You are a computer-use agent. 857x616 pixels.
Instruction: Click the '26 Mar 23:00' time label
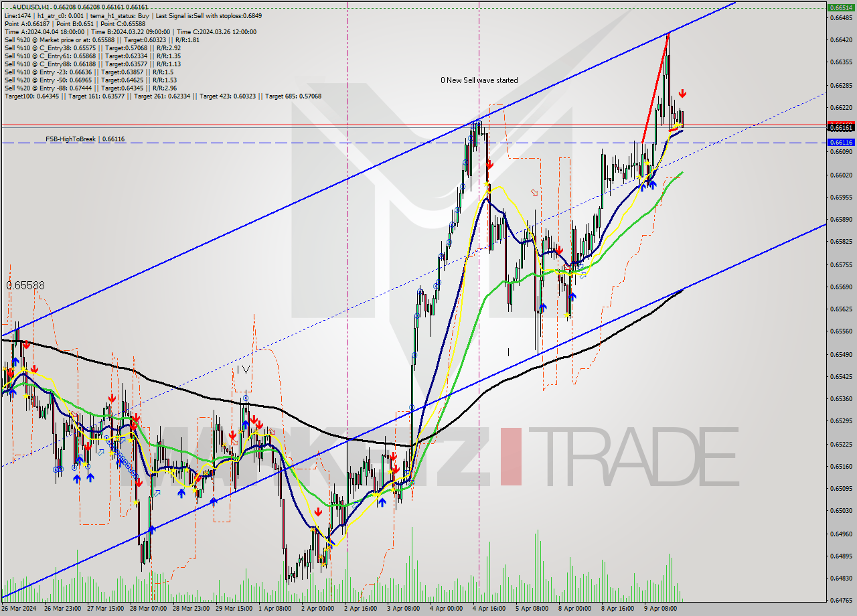[63, 609]
